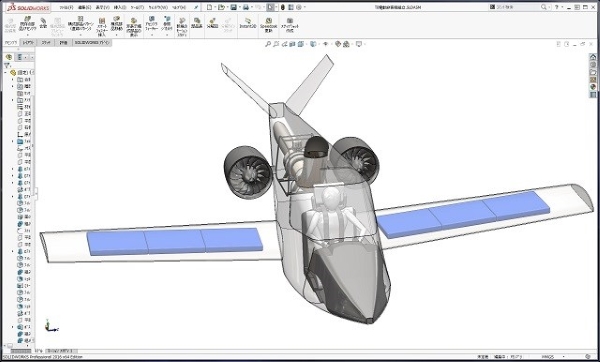Expand the root assembly node in feature tree

pyautogui.click(x=5, y=72)
